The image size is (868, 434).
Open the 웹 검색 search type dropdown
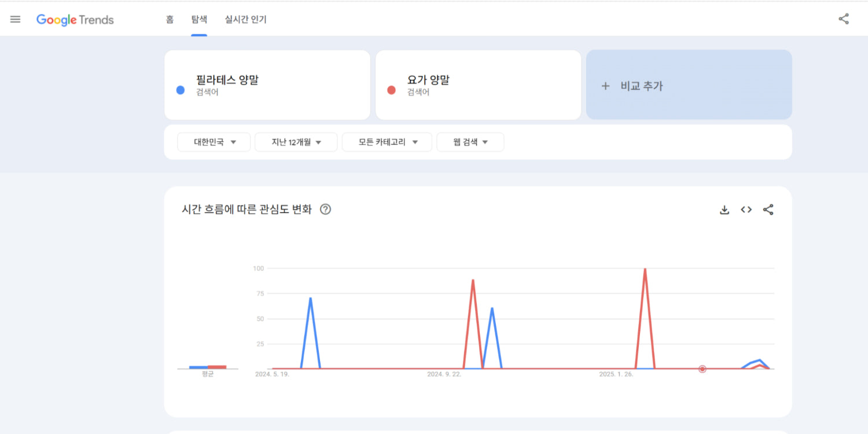pos(470,142)
